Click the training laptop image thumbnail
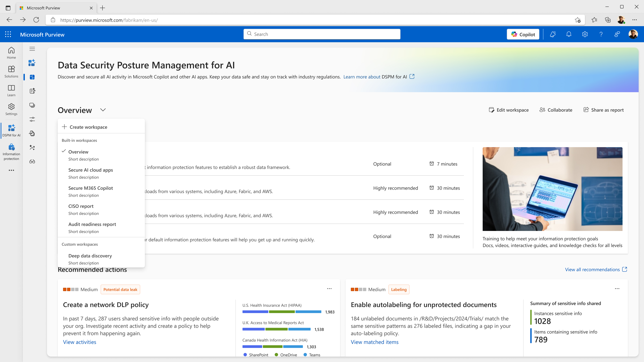 click(x=552, y=189)
